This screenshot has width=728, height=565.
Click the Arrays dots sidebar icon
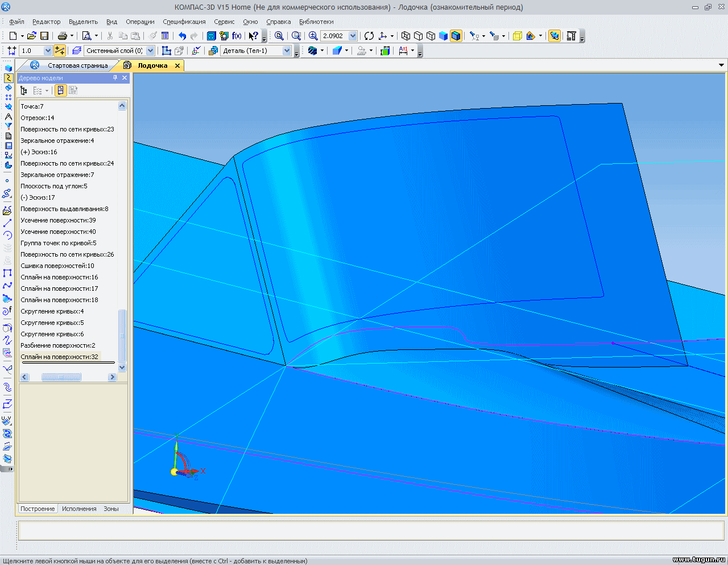pos(8,97)
